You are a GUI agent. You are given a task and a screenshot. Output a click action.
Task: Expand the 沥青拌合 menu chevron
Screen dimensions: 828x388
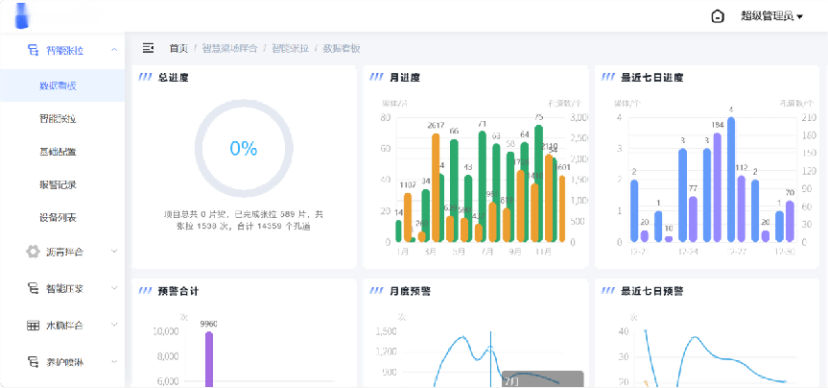(114, 252)
